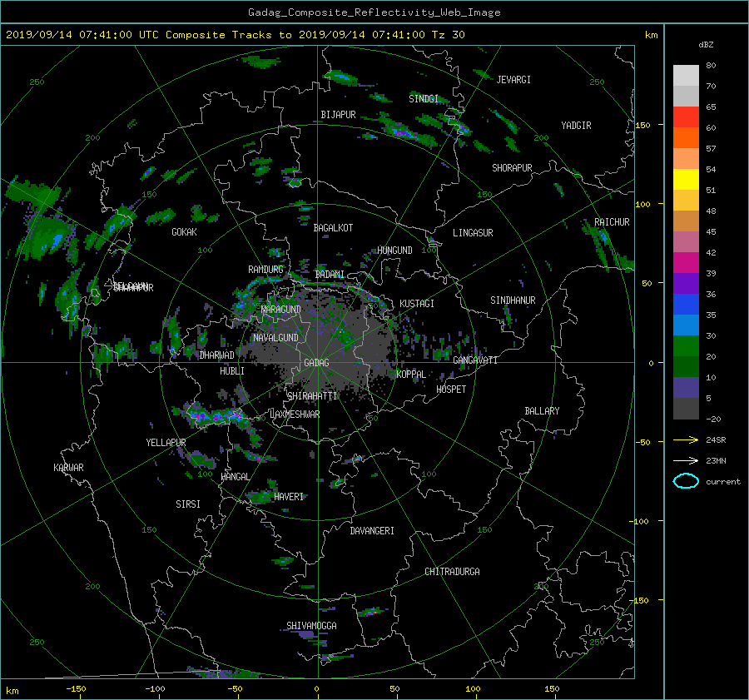Screen dimensions: 749x700
Task: Click the 0 bottom axis tick label
Action: (317, 689)
